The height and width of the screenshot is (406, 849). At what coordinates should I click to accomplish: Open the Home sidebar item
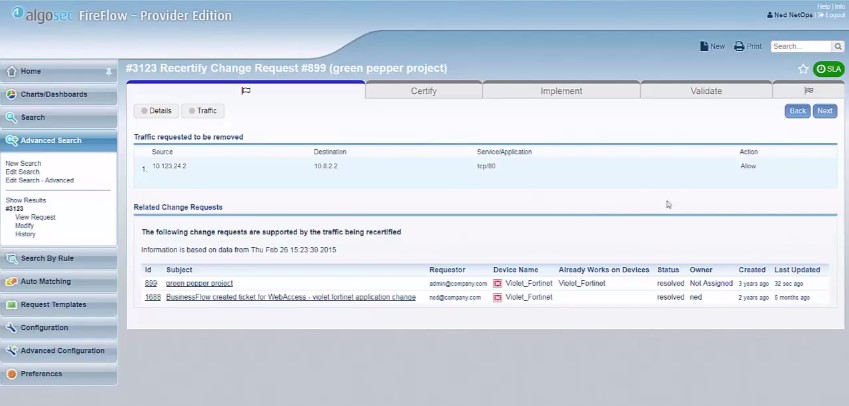[x=58, y=71]
